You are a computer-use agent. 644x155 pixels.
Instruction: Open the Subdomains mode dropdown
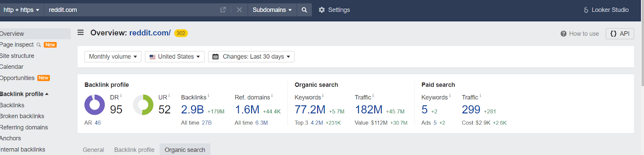(x=272, y=10)
